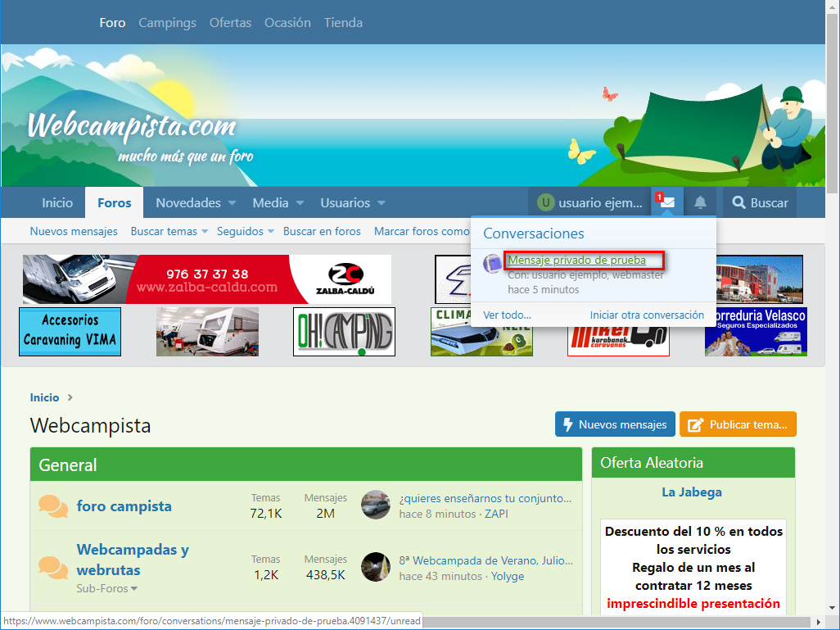The width and height of the screenshot is (840, 630).
Task: Open the usuario ejem... account menu
Action: 589,202
